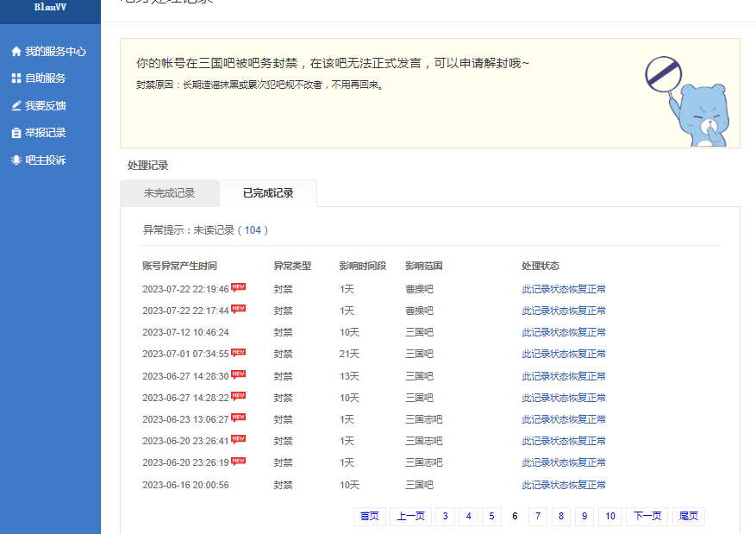Click the unread record count 104
The width and height of the screenshot is (756, 534).
pos(253,230)
